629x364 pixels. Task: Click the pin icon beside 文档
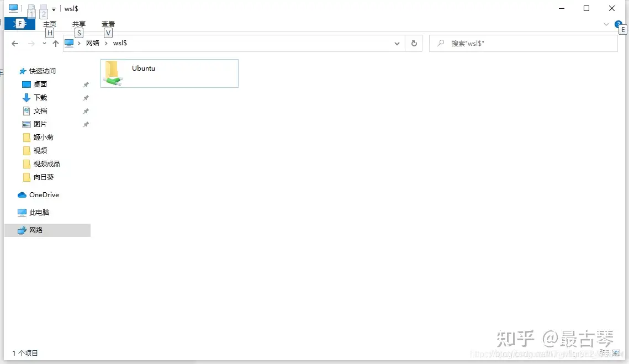86,111
